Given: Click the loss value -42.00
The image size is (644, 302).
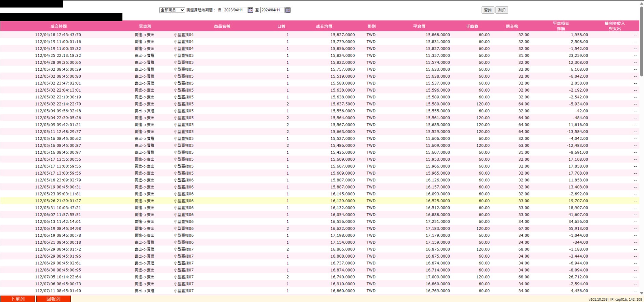Looking at the screenshot, I should (582, 111).
